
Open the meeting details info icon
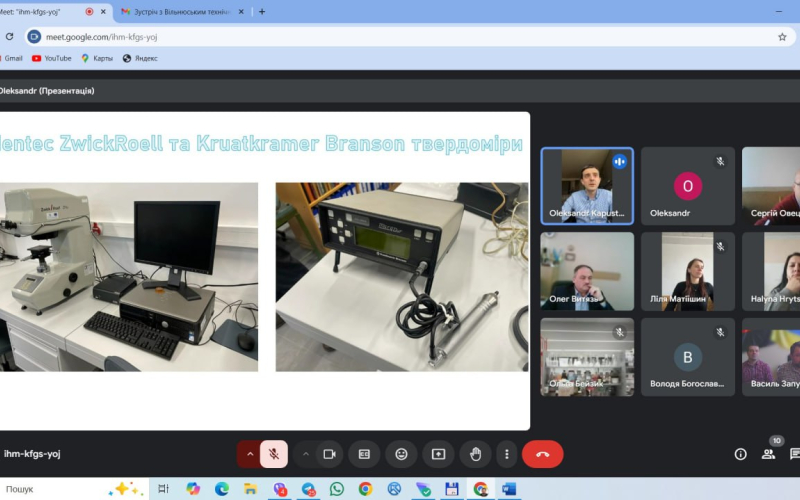coord(740,454)
